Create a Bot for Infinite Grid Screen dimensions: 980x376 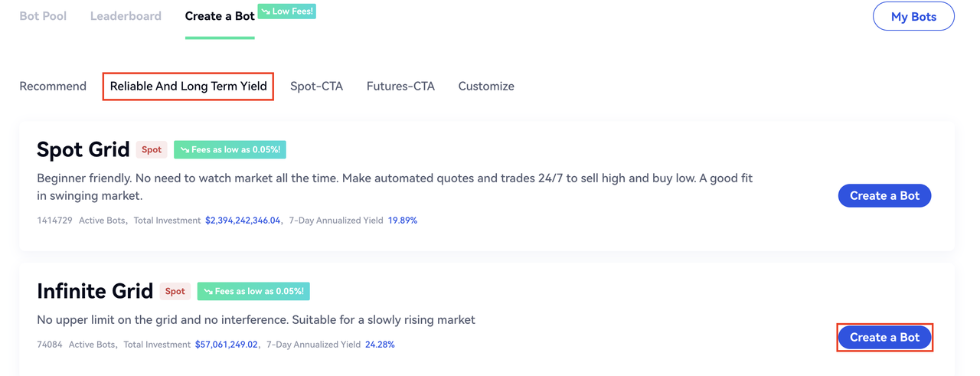(x=884, y=338)
